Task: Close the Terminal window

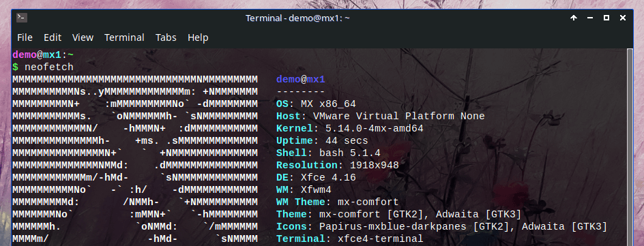Action: coord(623,18)
